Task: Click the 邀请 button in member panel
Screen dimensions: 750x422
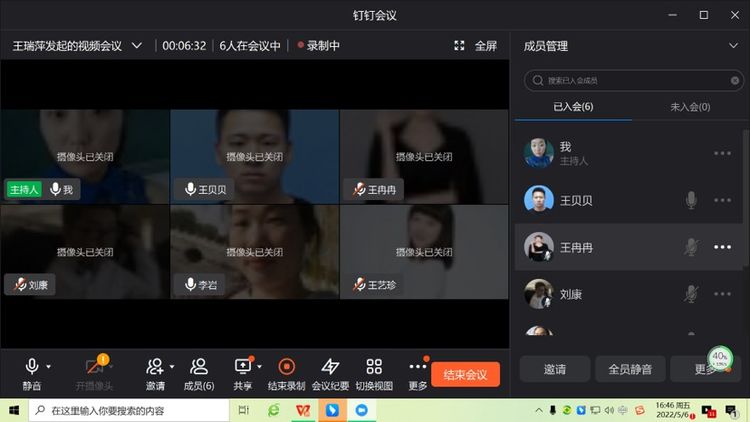Action: (x=555, y=369)
